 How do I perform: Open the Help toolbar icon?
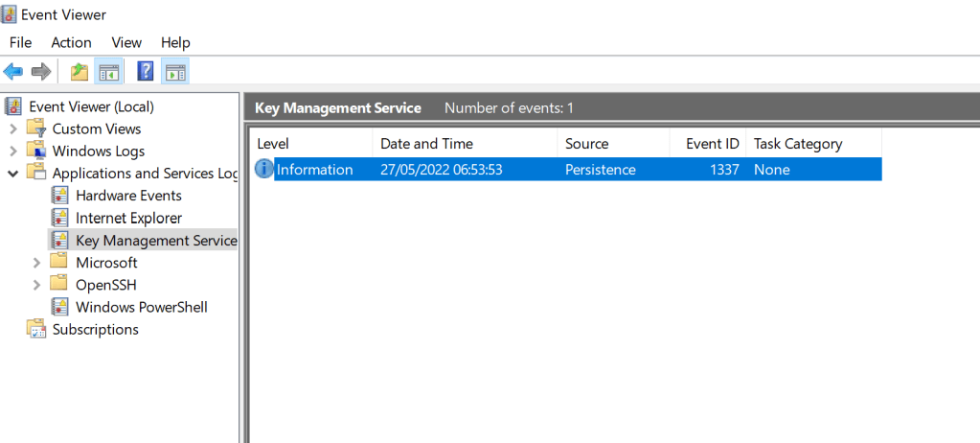146,72
